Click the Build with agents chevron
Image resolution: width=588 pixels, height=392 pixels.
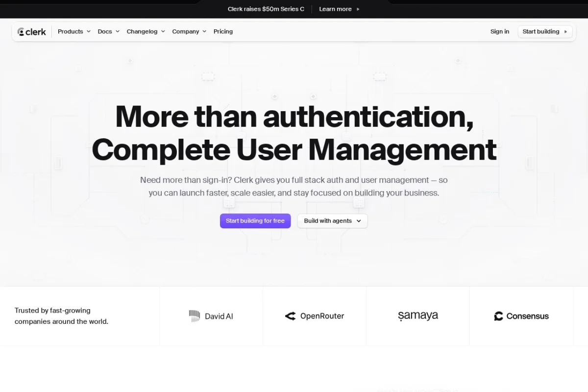(359, 221)
